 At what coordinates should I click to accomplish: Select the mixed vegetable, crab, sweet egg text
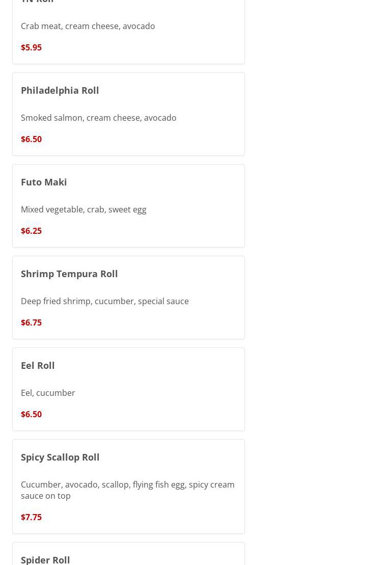point(83,209)
